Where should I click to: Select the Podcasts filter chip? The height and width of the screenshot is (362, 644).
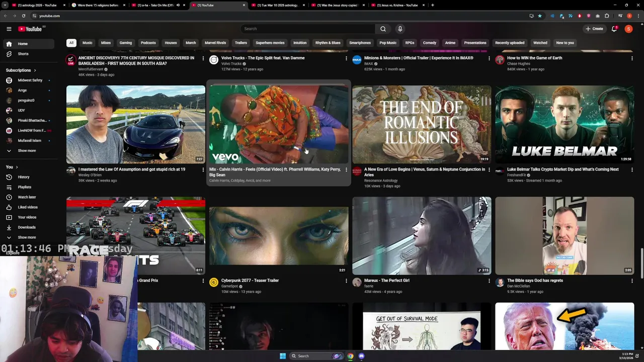pos(148,43)
